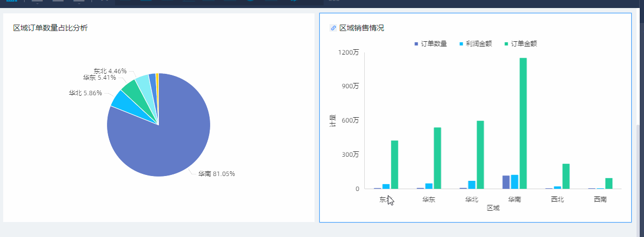The height and width of the screenshot is (237, 644).
Task: Click the 东北 sky-blue 利润金额 bar
Action: 386,186
